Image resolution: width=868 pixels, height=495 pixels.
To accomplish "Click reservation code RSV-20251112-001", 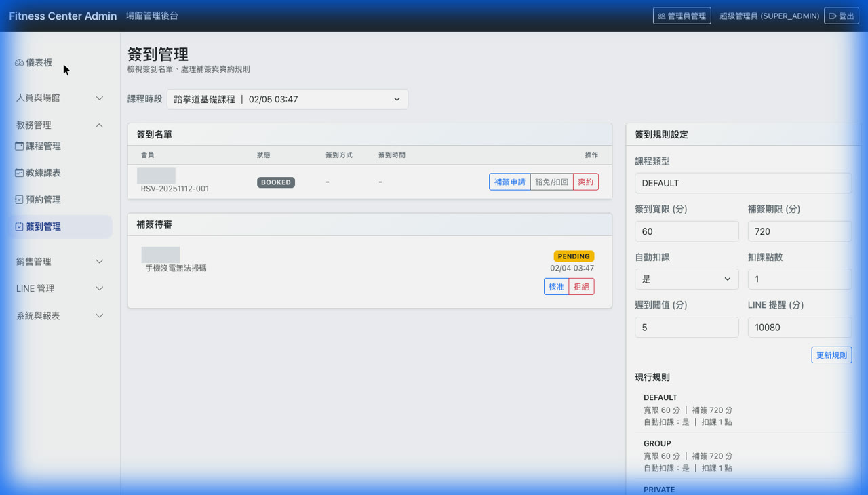I will pos(175,189).
